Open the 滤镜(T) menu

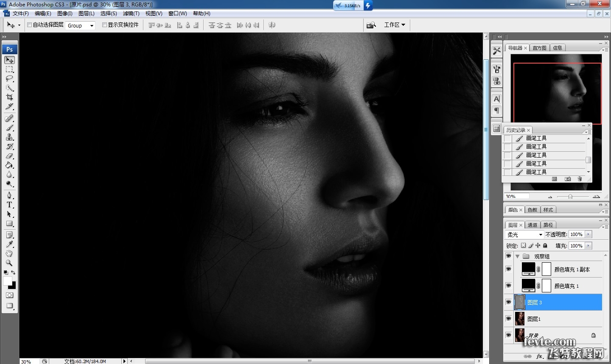click(131, 14)
